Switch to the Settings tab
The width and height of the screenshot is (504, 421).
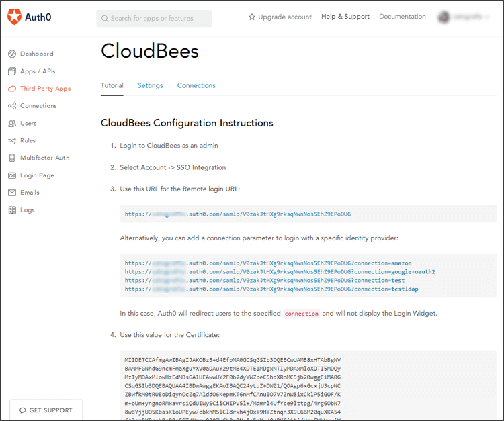click(150, 85)
